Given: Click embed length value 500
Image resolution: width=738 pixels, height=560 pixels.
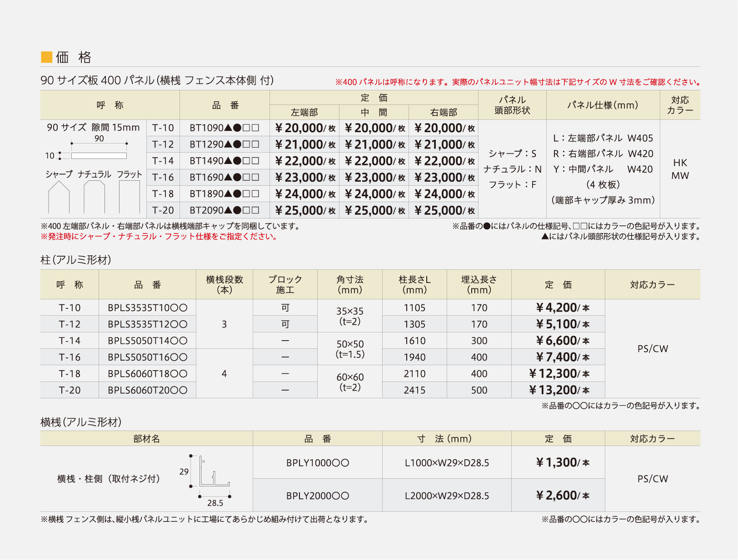Looking at the screenshot, I should (x=479, y=390).
